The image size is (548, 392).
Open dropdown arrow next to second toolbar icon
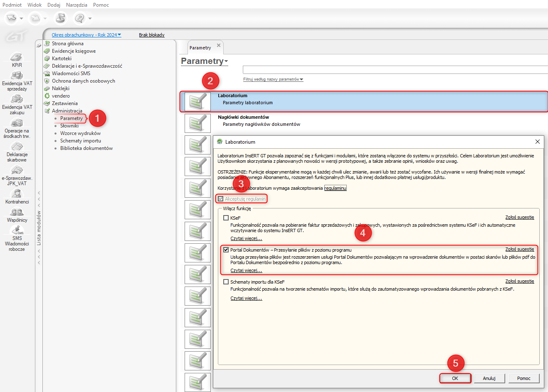(45, 18)
